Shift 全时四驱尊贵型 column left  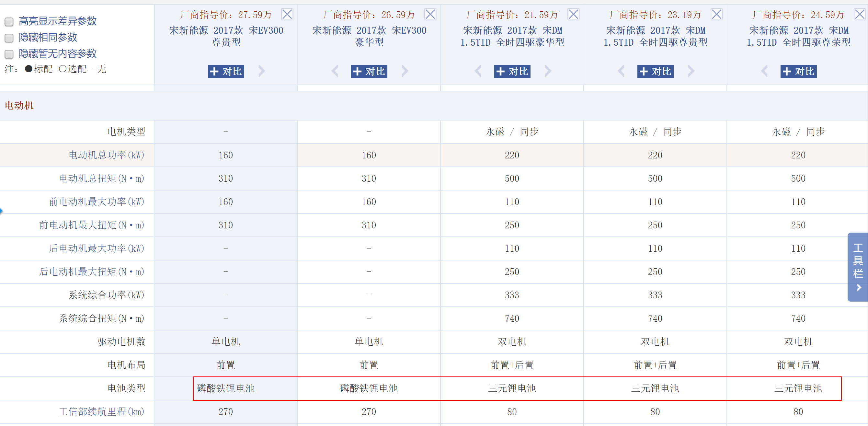[x=621, y=71]
